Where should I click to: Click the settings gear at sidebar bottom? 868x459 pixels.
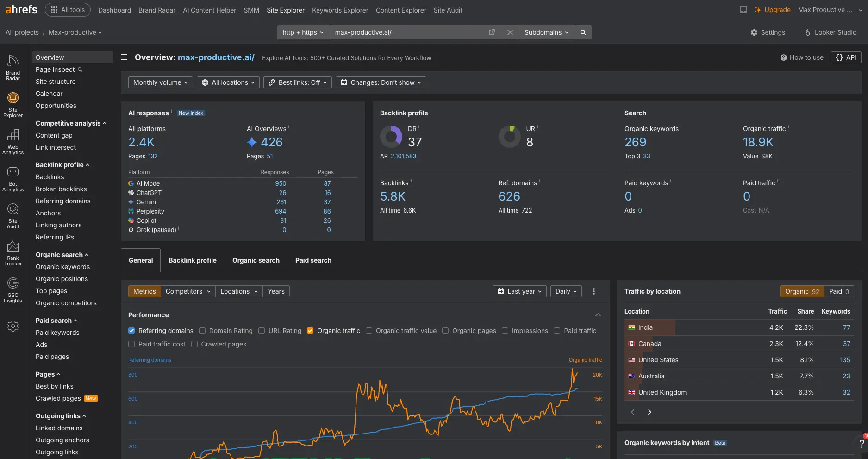pyautogui.click(x=13, y=326)
